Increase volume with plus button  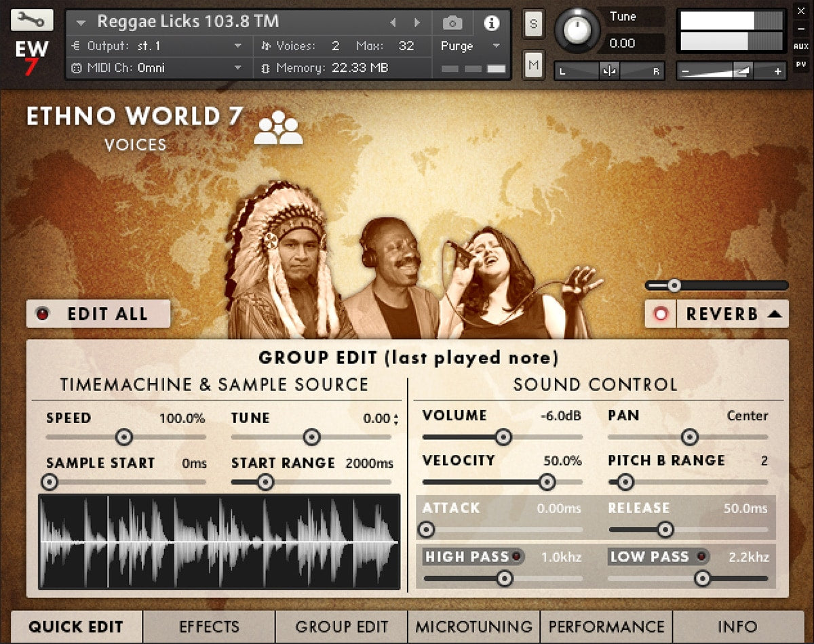tap(777, 71)
